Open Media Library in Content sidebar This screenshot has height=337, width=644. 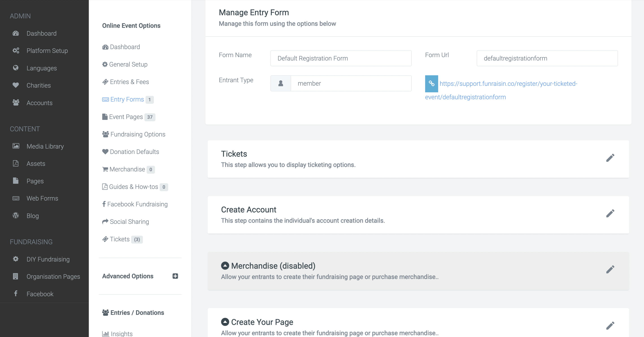tap(45, 146)
